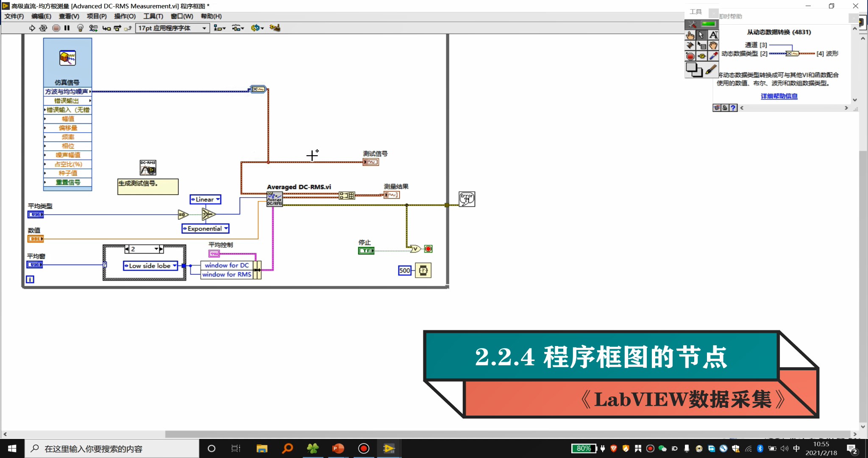The height and width of the screenshot is (458, 868).
Task: Open the 窗口(W) menu
Action: pos(182,16)
